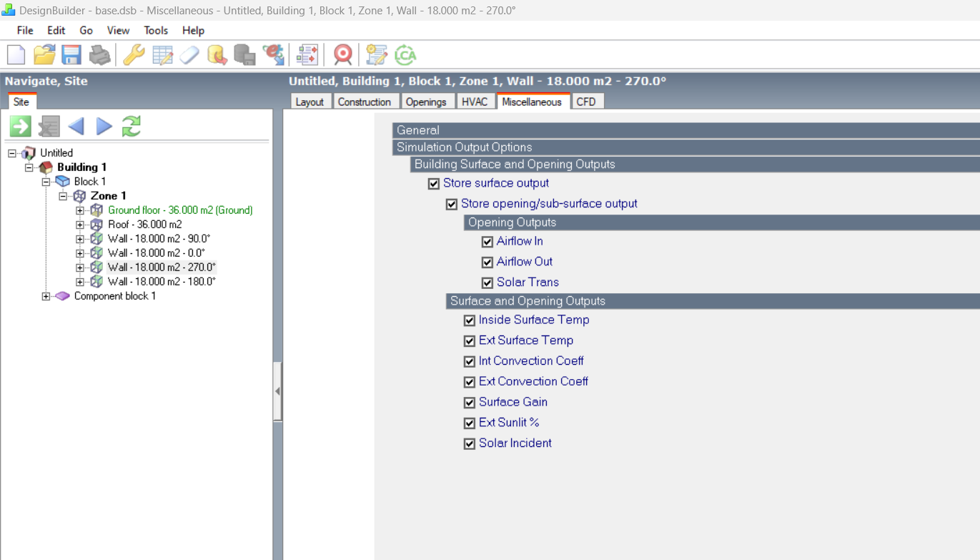This screenshot has height=560, width=980.
Task: Print using the printer icon
Action: coord(99,54)
